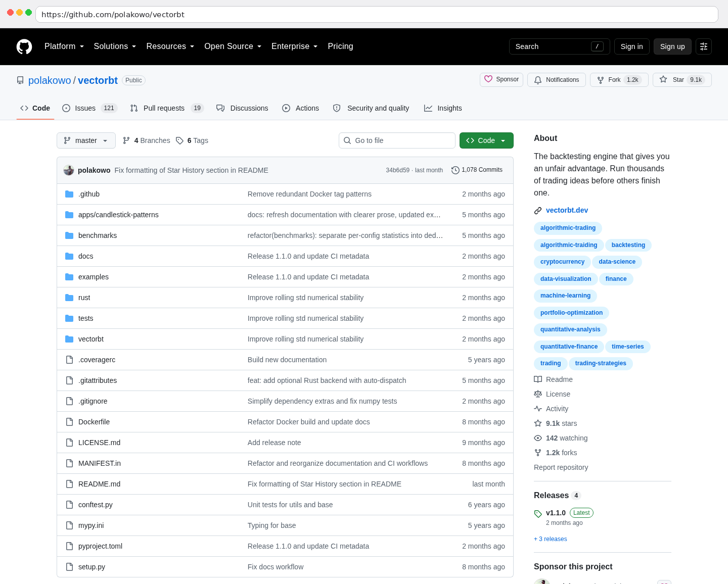Open the polakowo owner link
Viewport: 728px width, 584px height.
pos(50,80)
